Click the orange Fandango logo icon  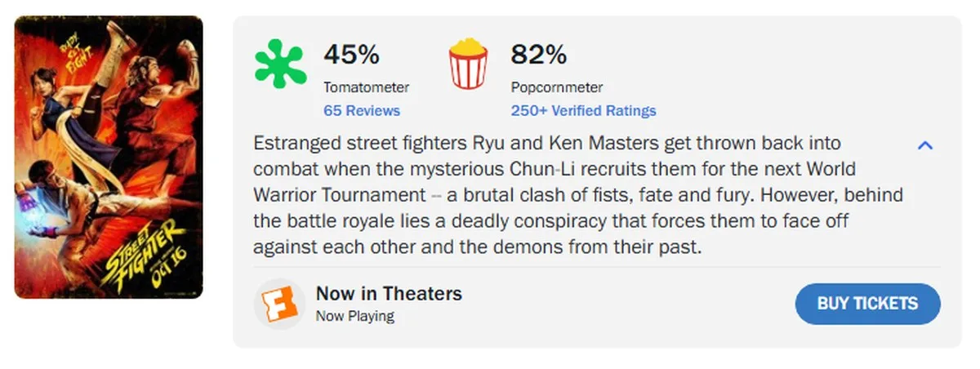(279, 304)
